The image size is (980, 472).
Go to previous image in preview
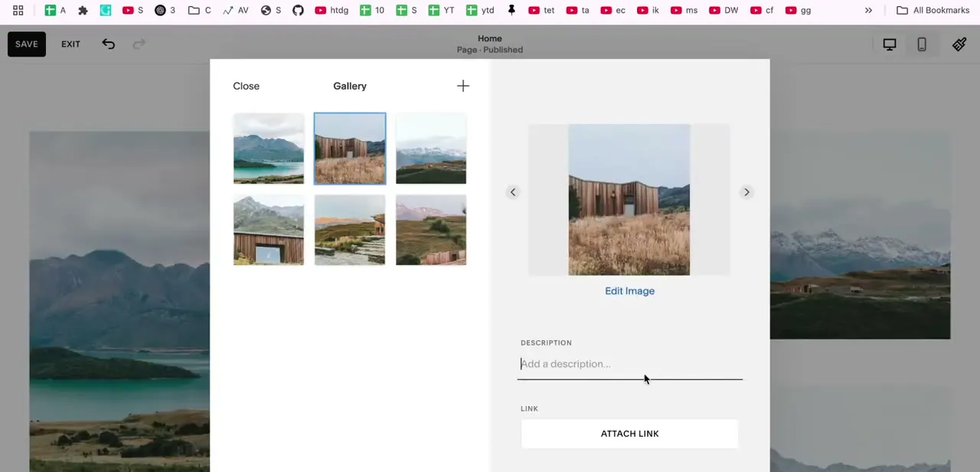513,192
